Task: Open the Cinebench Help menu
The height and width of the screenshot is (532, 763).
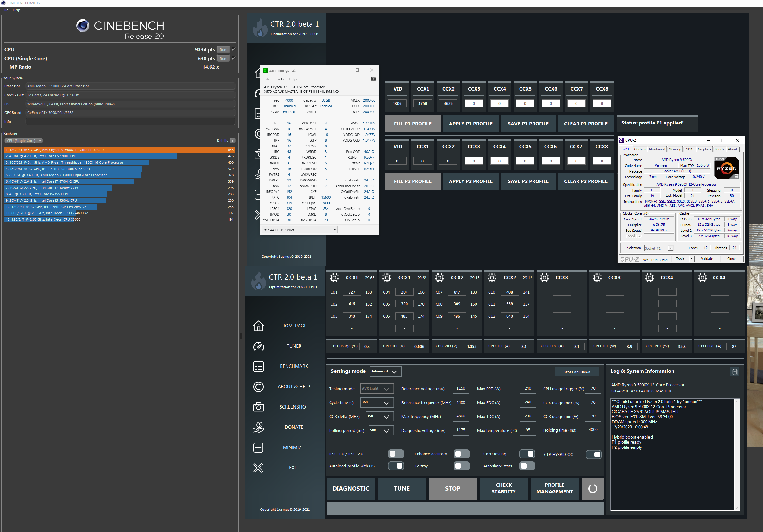Action: tap(16, 10)
